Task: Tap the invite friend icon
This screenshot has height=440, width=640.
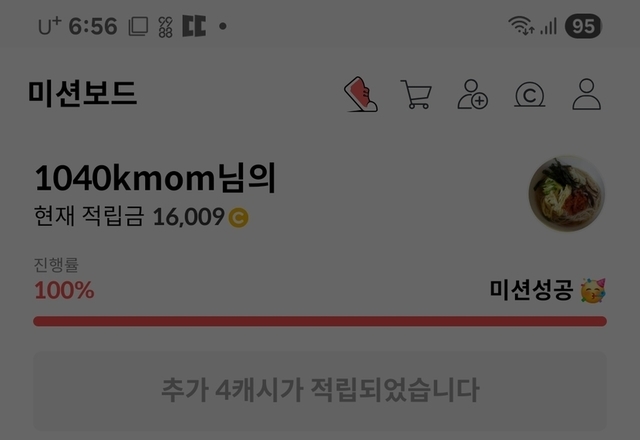Action: 473,94
